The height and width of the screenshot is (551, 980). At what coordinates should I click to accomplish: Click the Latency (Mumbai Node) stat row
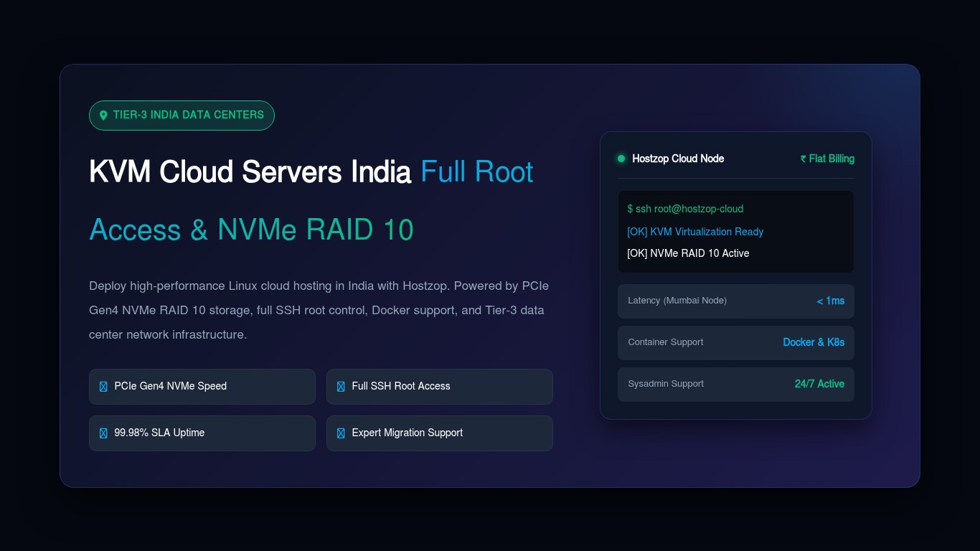[x=736, y=301]
